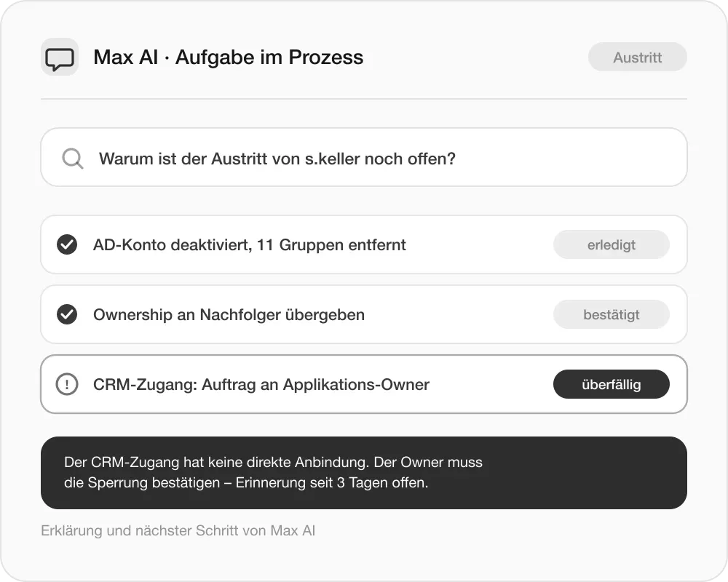Viewport: 728px width, 582px height.
Task: Focus the search field asking about s.keller
Action: click(364, 157)
